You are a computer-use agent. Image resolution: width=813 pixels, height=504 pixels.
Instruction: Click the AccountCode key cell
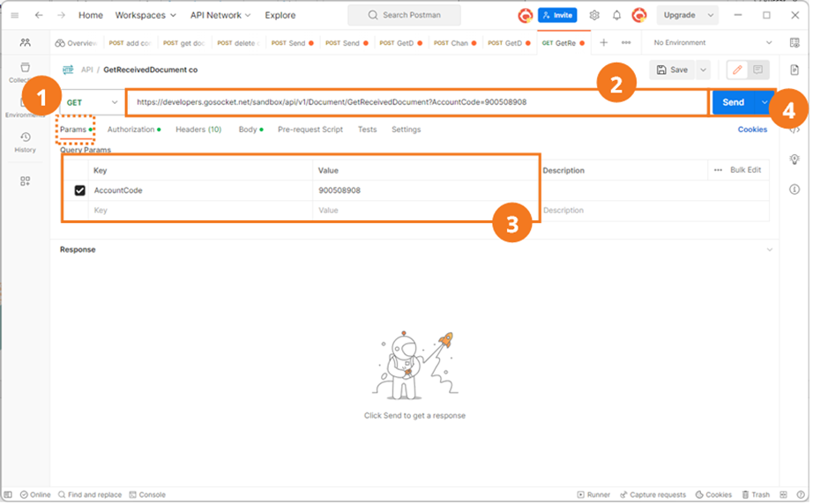201,190
